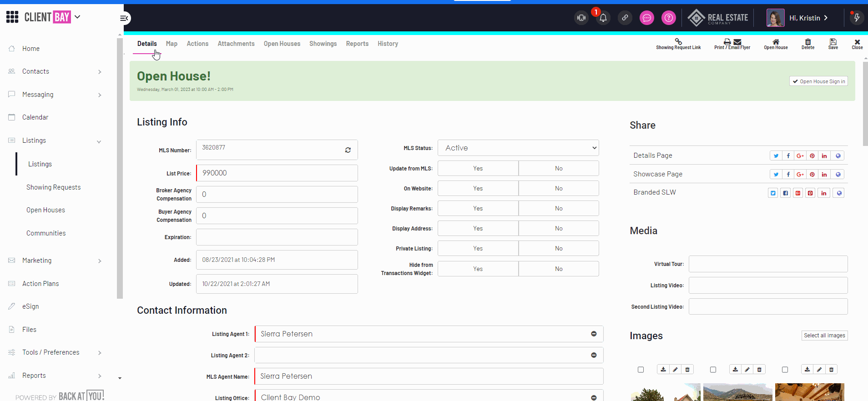The image size is (868, 401).
Task: Edit the second listing image
Action: tap(747, 370)
